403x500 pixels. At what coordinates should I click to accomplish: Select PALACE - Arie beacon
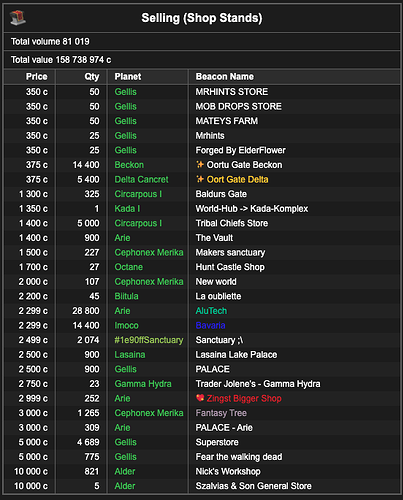224,428
